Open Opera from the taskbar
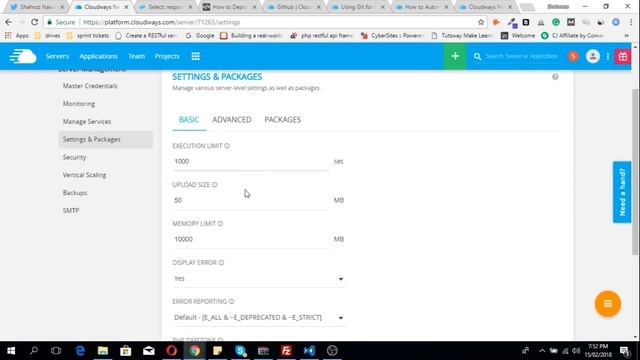640x360 pixels. [x=171, y=351]
